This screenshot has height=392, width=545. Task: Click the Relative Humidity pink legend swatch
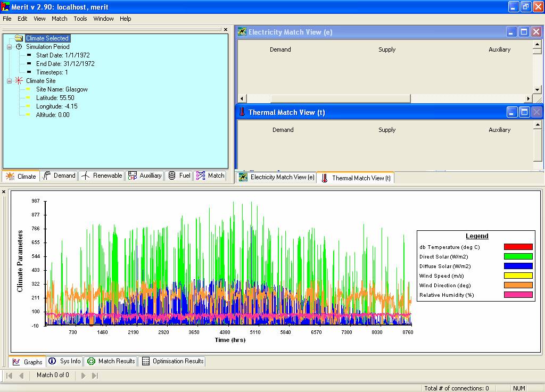(518, 295)
